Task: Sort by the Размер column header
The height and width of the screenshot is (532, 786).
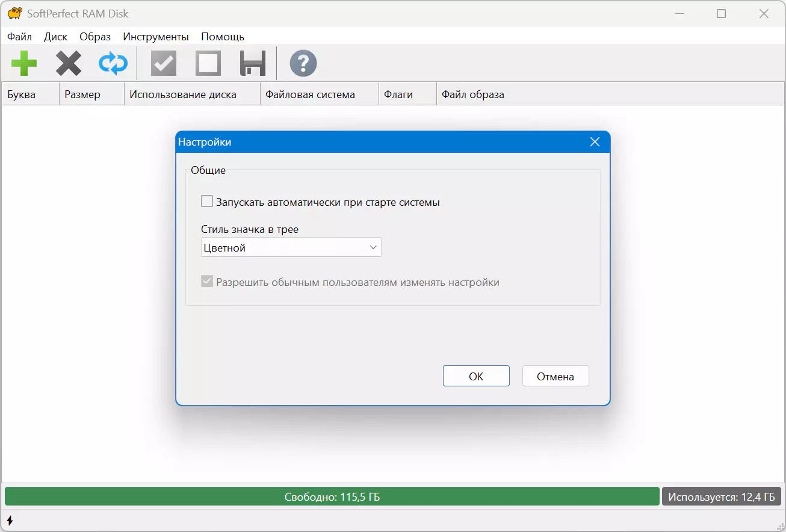Action: 91,94
